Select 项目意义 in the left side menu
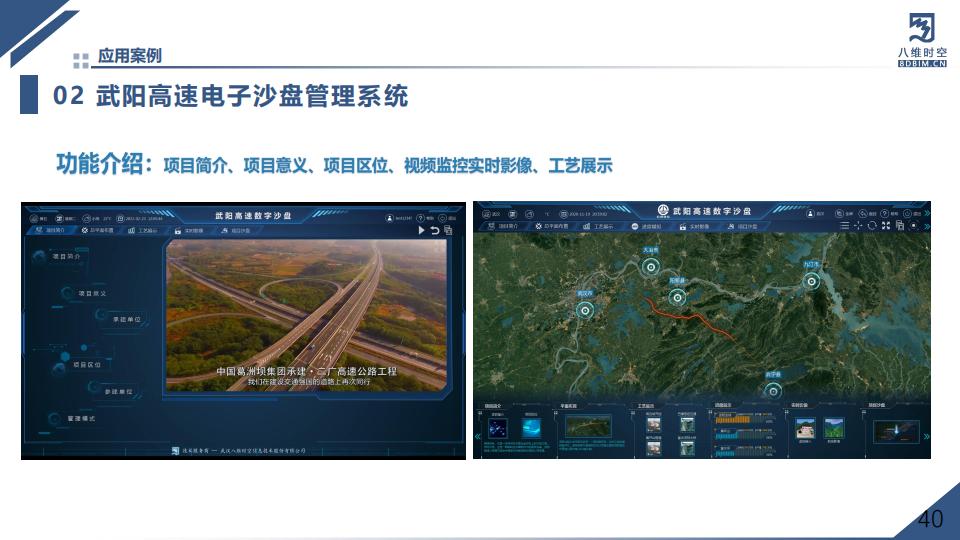 [91, 293]
